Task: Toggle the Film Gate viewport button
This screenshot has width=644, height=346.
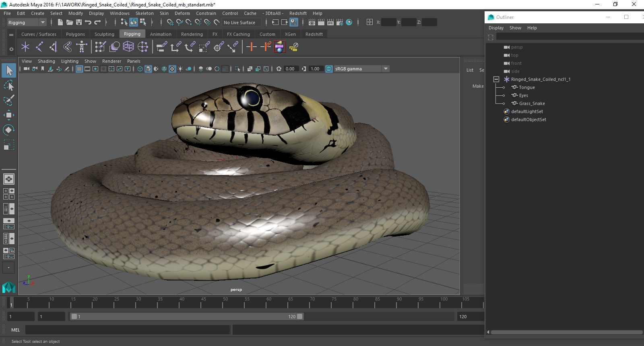Action: [x=87, y=69]
